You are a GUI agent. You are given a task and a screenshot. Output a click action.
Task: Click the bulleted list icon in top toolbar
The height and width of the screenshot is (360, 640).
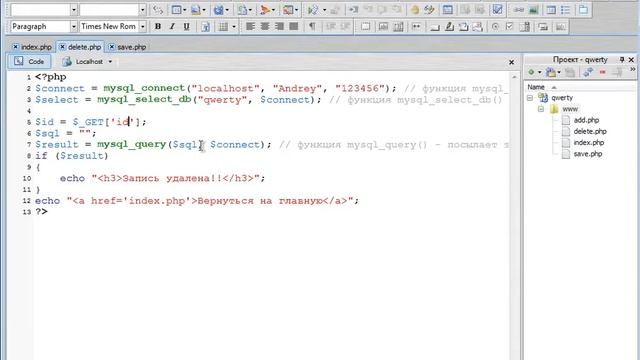(x=565, y=9)
